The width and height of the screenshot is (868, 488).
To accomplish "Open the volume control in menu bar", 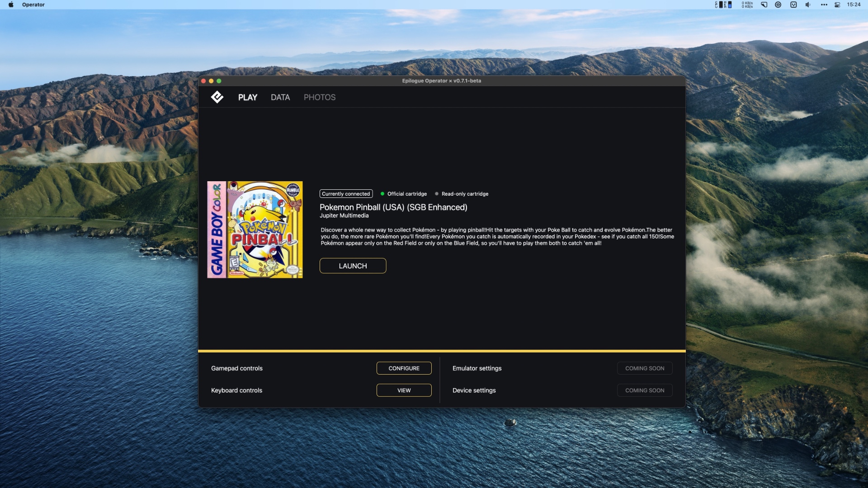I will (808, 5).
